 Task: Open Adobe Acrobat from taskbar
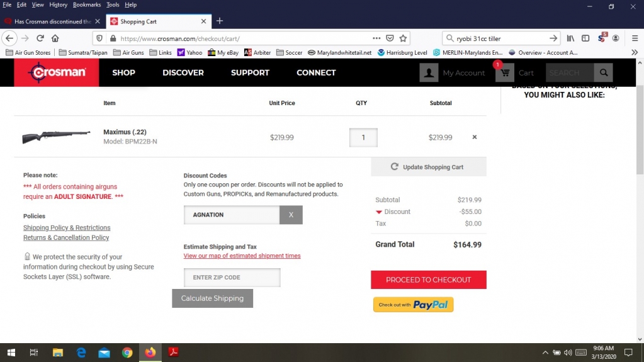tap(173, 352)
